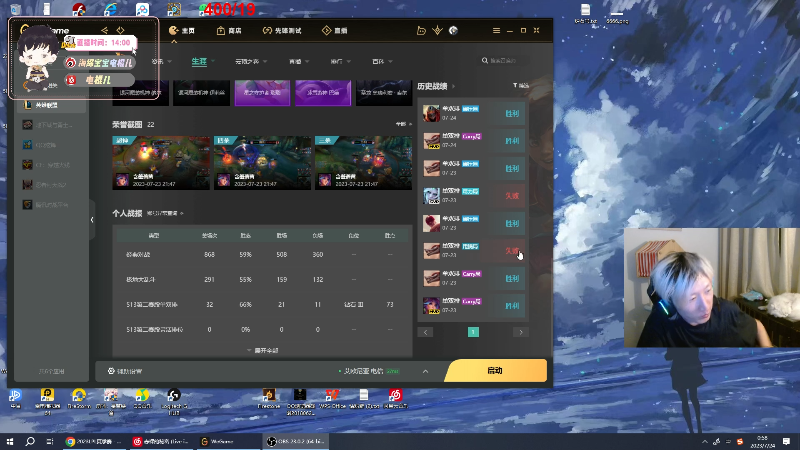Open the 资讯 news sub-tab dropdown
The image size is (800, 450).
[161, 61]
